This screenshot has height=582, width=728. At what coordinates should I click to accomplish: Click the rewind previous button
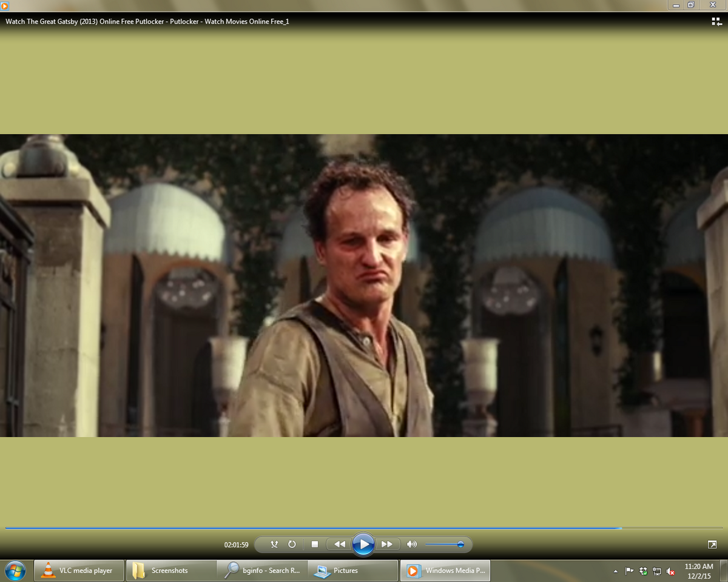[339, 544]
